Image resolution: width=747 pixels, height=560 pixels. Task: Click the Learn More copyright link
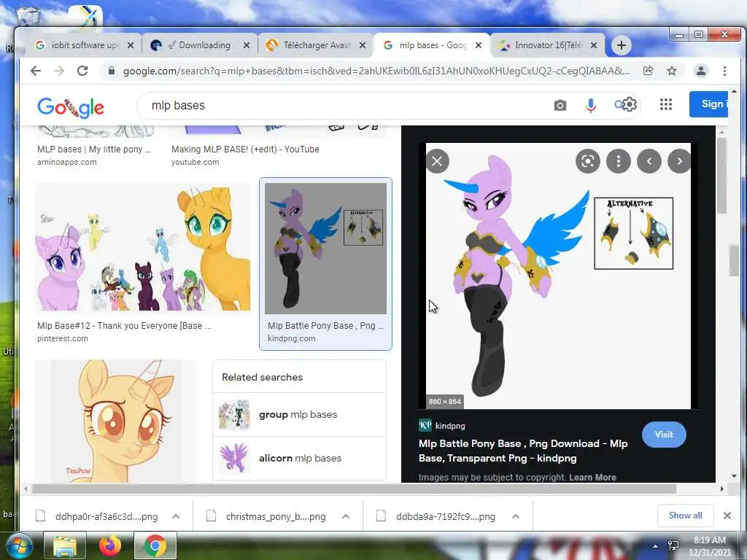(x=592, y=477)
